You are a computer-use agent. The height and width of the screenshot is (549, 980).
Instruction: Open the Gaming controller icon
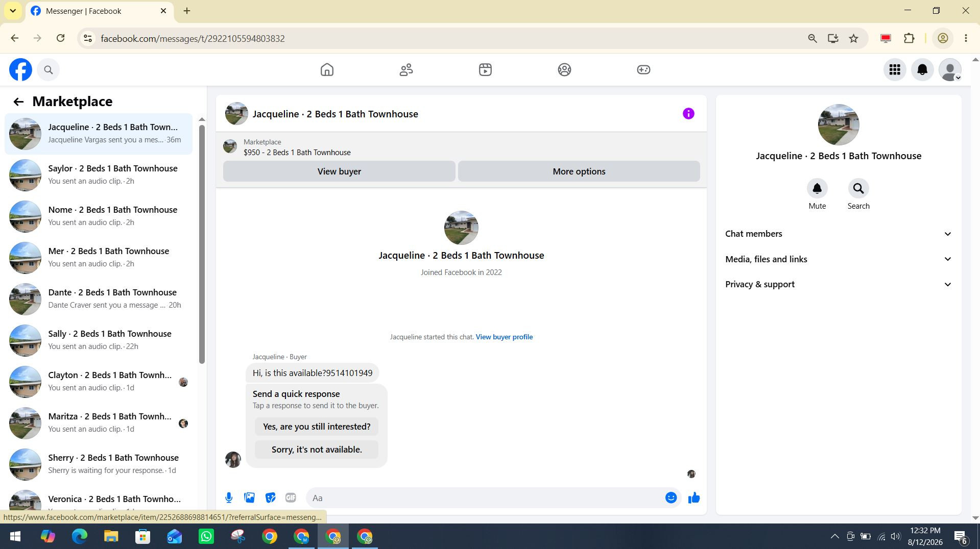pyautogui.click(x=643, y=70)
